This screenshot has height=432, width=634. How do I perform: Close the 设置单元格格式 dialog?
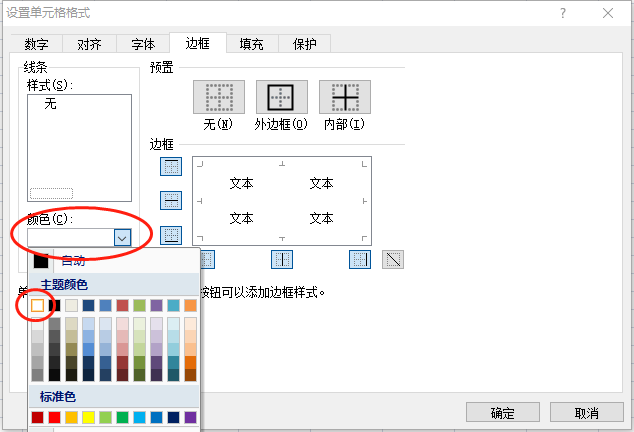pyautogui.click(x=608, y=13)
